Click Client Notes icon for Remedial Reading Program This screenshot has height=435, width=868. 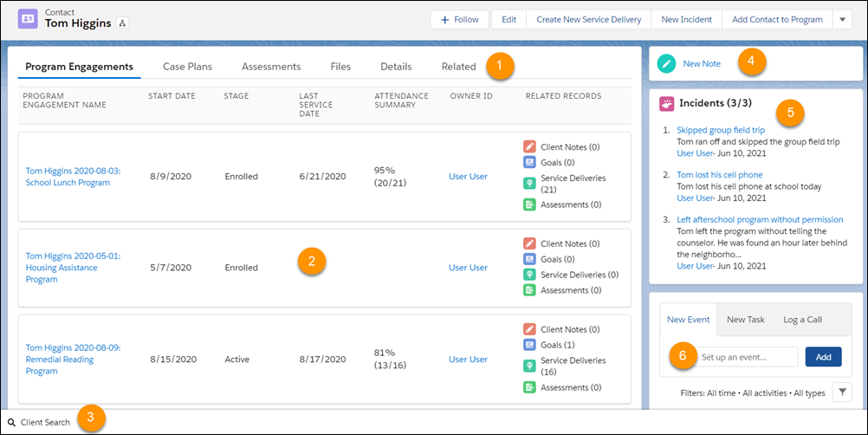point(529,329)
